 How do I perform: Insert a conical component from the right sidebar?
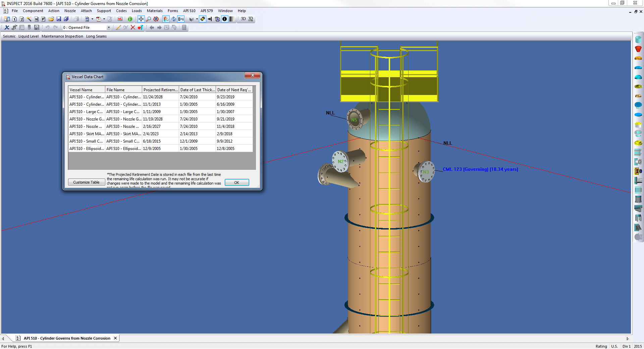(639, 49)
